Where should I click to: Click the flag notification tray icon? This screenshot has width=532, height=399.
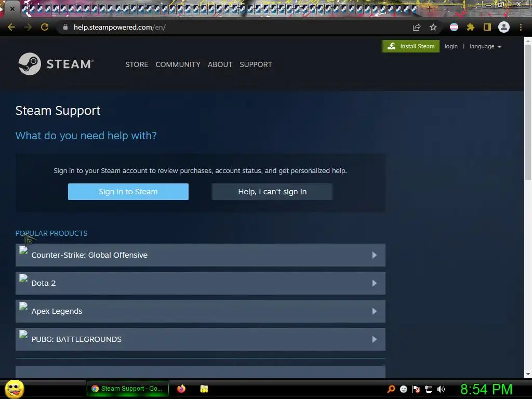416,389
